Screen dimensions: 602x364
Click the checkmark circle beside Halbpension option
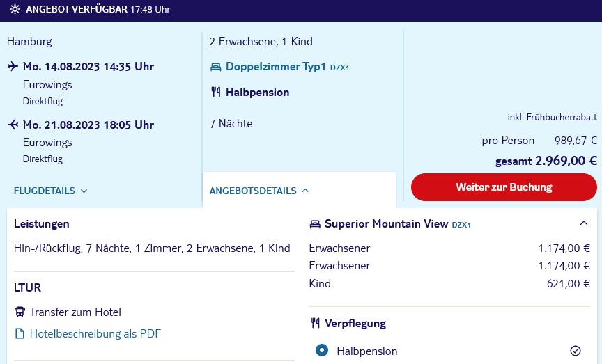point(575,351)
